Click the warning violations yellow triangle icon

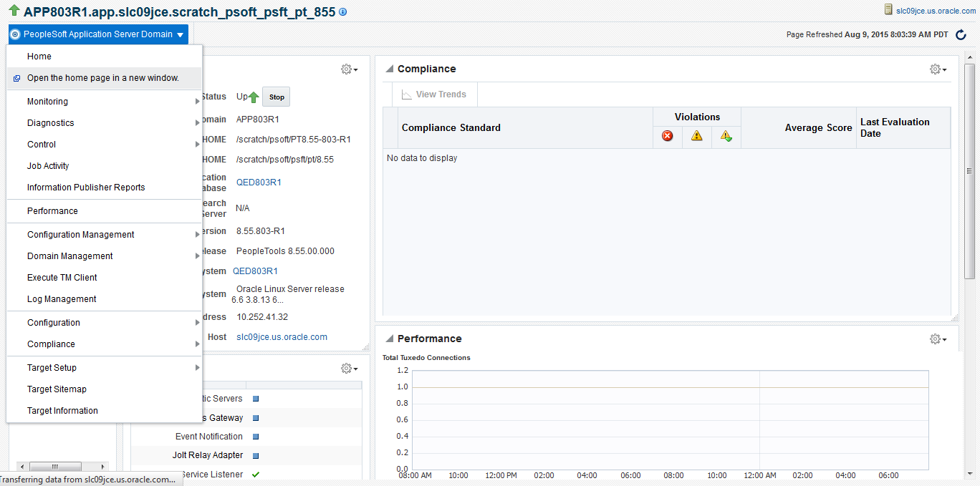pyautogui.click(x=697, y=136)
